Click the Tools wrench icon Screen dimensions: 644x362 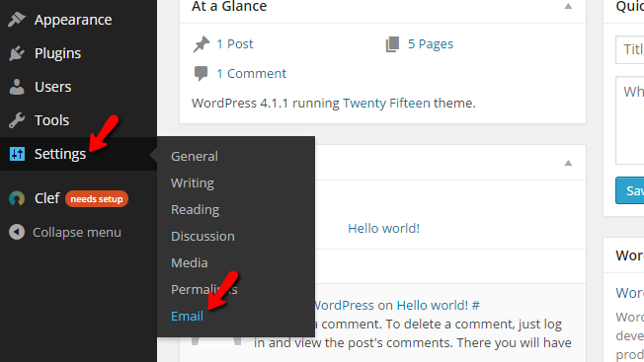pos(17,120)
